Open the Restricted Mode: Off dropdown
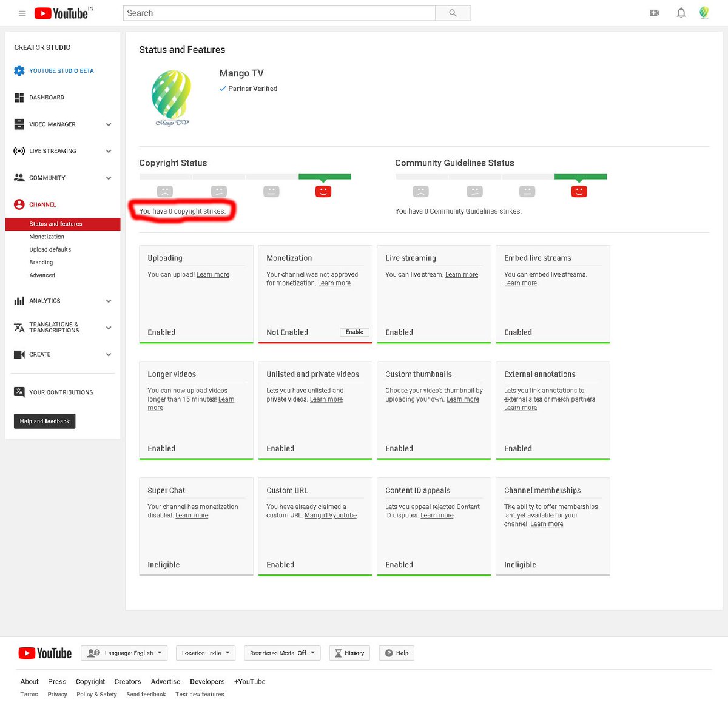Viewport: 728px width, 714px height. pyautogui.click(x=283, y=653)
